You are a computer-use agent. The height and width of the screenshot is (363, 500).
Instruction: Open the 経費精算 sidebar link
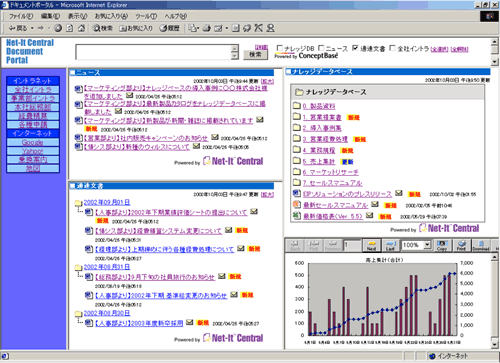[33, 116]
